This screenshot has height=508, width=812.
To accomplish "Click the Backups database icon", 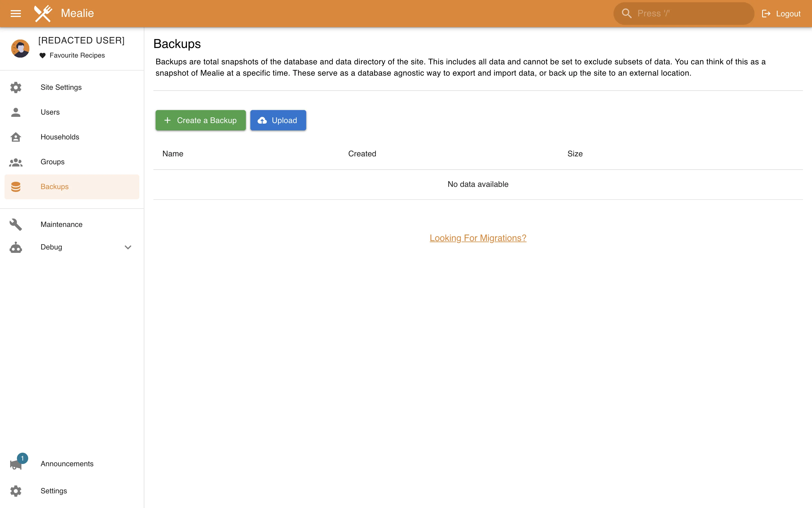I will [16, 187].
